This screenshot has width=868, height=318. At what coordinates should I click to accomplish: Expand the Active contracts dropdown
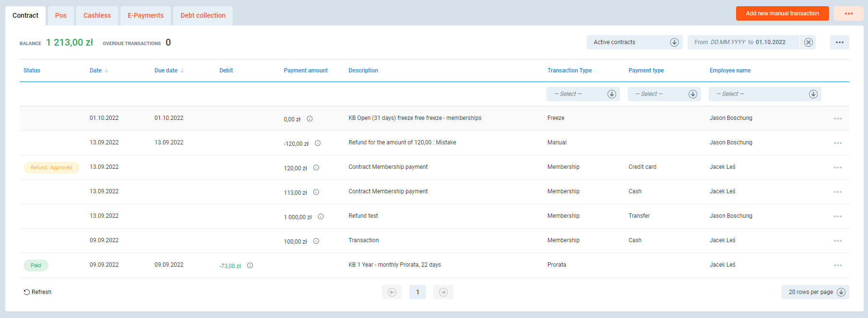pyautogui.click(x=634, y=42)
